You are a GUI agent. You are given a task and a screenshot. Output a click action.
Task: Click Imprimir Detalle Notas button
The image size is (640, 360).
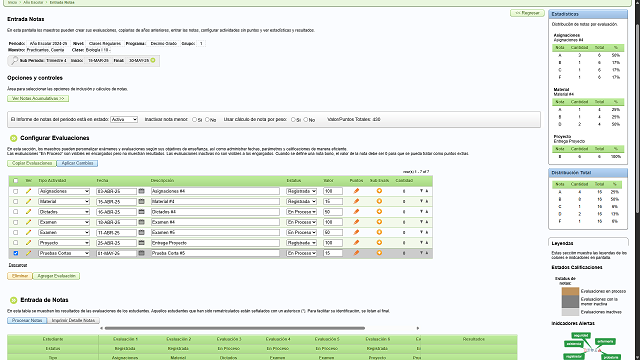point(73,320)
